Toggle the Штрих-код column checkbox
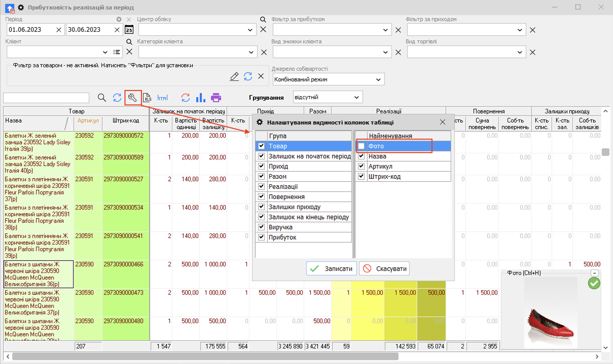The width and height of the screenshot is (613, 364). [x=361, y=176]
